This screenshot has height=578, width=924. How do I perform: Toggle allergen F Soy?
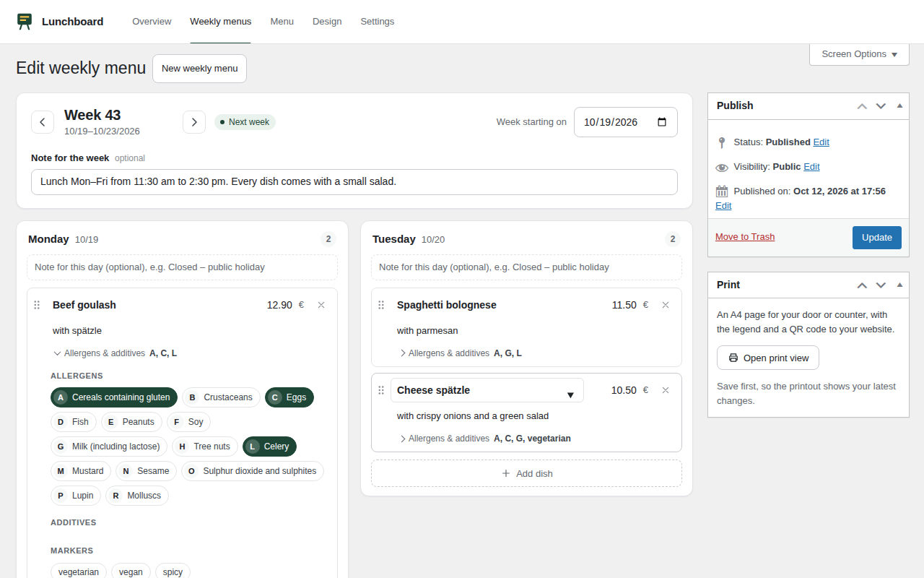[188, 422]
